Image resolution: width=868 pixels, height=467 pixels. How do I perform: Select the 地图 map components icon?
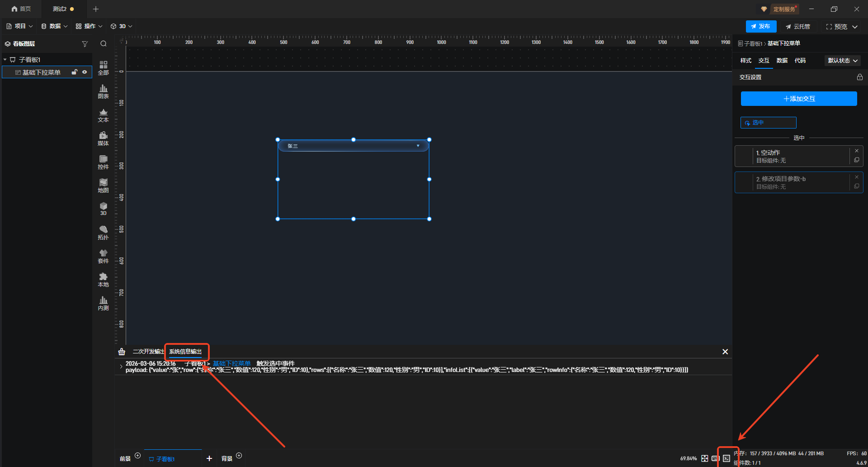[103, 186]
